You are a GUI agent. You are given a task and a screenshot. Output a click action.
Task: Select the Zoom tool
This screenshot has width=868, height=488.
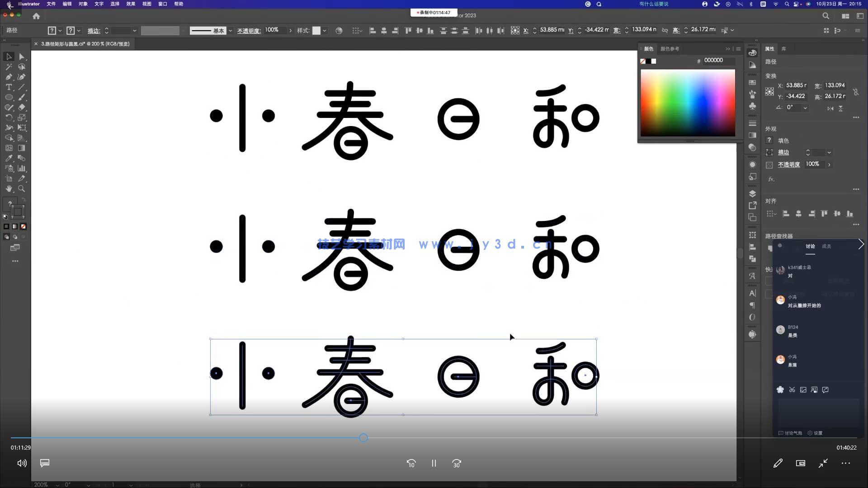(22, 188)
